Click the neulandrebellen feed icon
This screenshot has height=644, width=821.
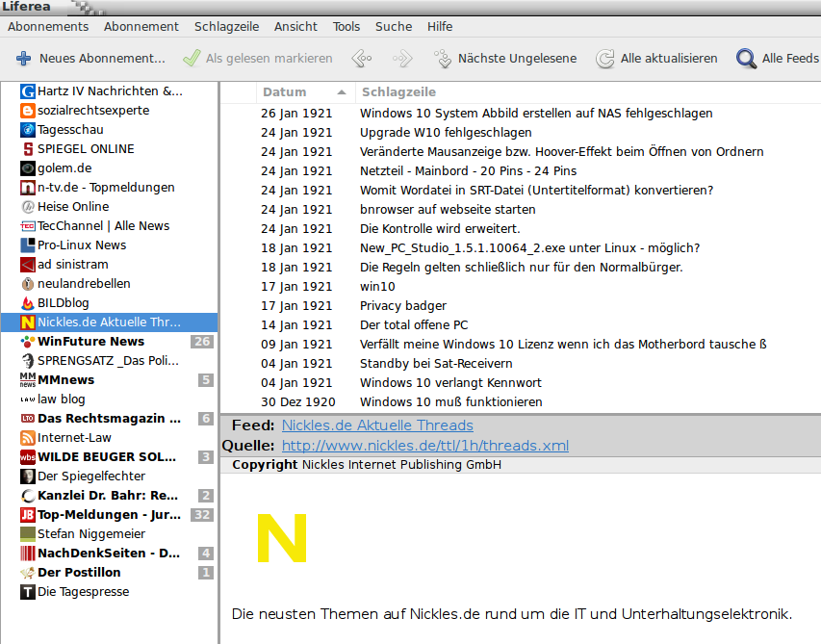coord(28,284)
